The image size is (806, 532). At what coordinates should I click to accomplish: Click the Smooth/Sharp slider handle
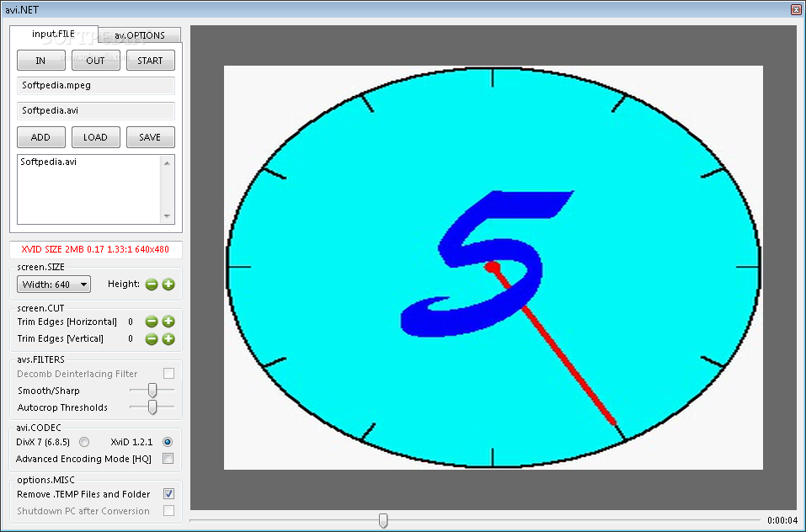coord(152,391)
